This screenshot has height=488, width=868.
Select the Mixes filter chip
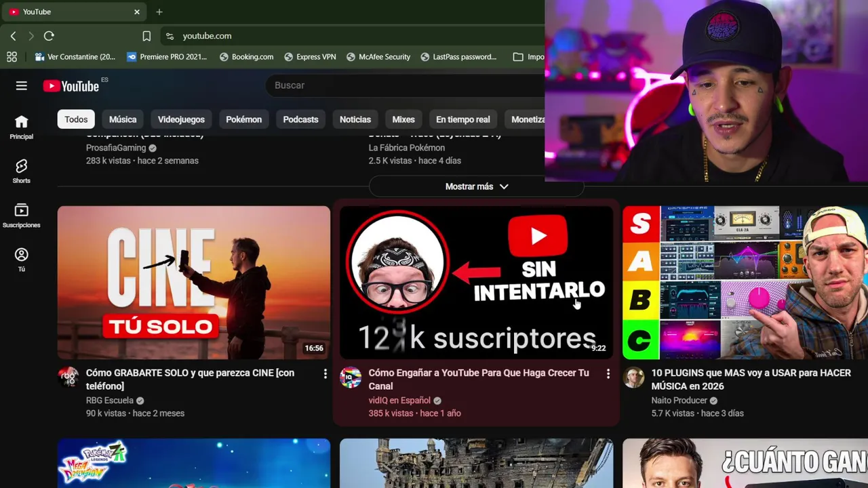point(403,119)
